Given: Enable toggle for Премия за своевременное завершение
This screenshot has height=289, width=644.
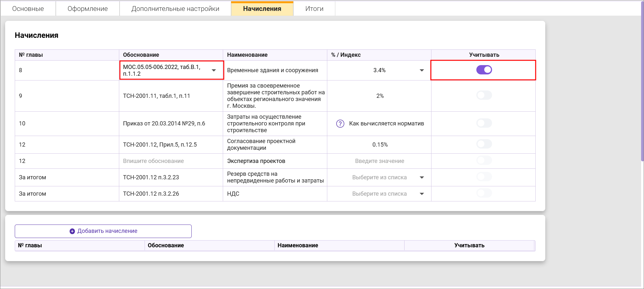Looking at the screenshot, I should [484, 95].
